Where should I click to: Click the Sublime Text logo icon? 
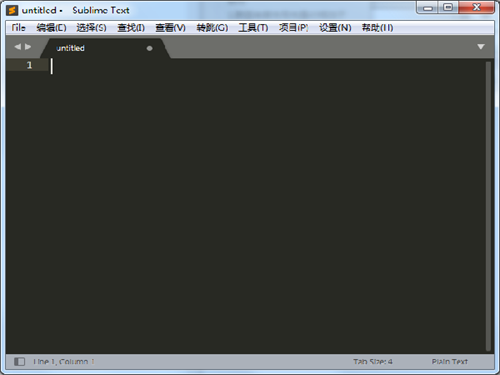coord(12,10)
